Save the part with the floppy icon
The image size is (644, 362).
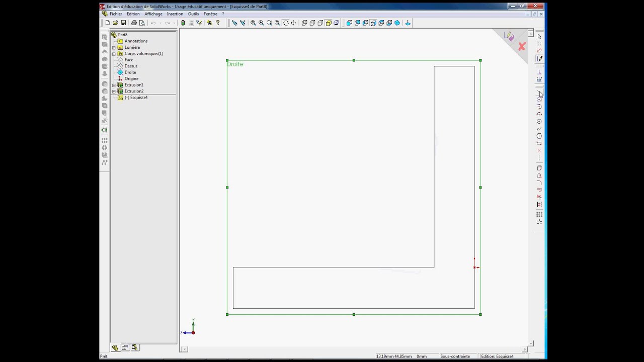(123, 23)
